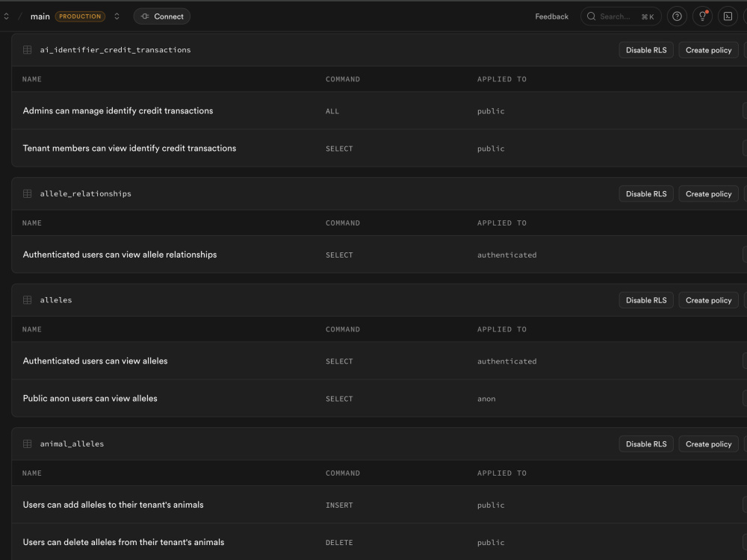The width and height of the screenshot is (747, 560).
Task: Open the inline SQL editor terminal icon
Action: (728, 16)
